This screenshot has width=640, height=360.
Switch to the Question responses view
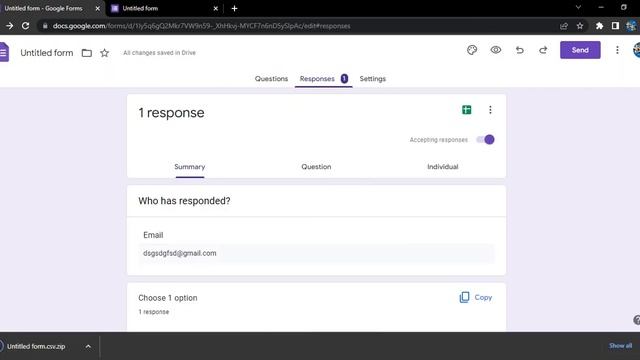[x=316, y=167]
